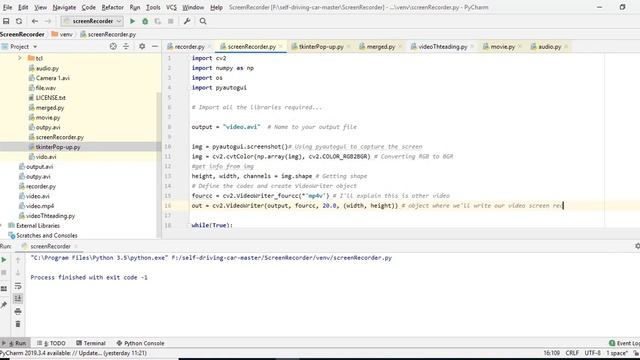Close the screenRecorder.py tab

click(x=281, y=47)
